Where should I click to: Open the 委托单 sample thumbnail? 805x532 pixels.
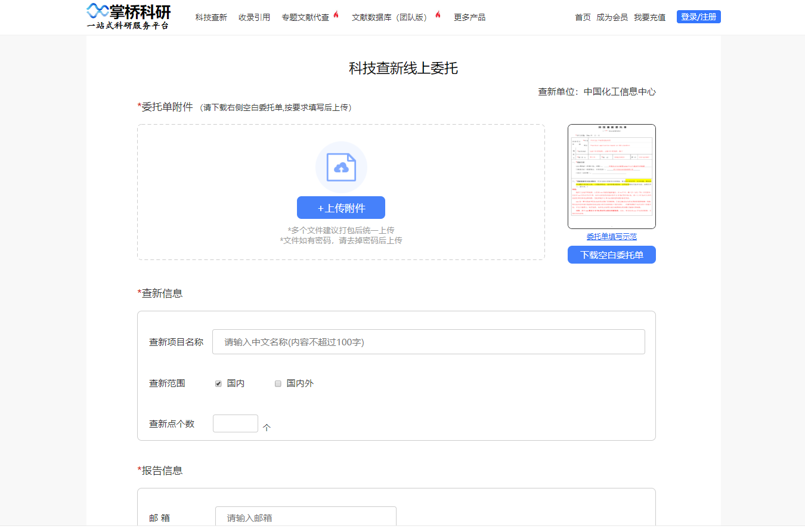tap(612, 177)
